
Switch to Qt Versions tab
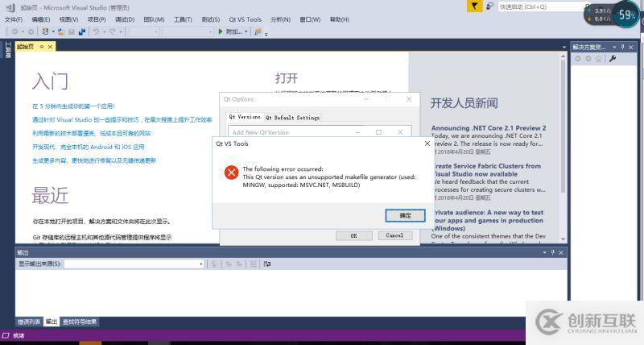245,117
